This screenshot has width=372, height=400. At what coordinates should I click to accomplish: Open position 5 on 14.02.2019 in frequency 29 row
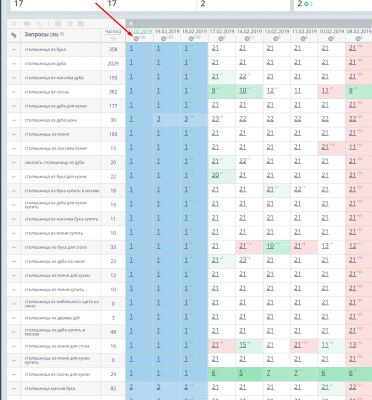(241, 373)
